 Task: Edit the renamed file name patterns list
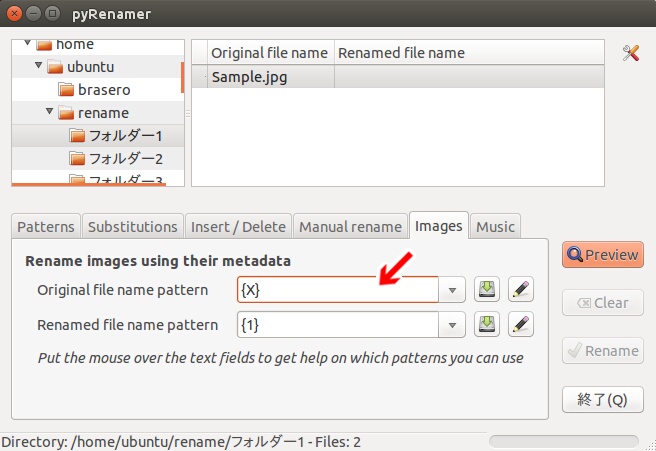point(520,324)
